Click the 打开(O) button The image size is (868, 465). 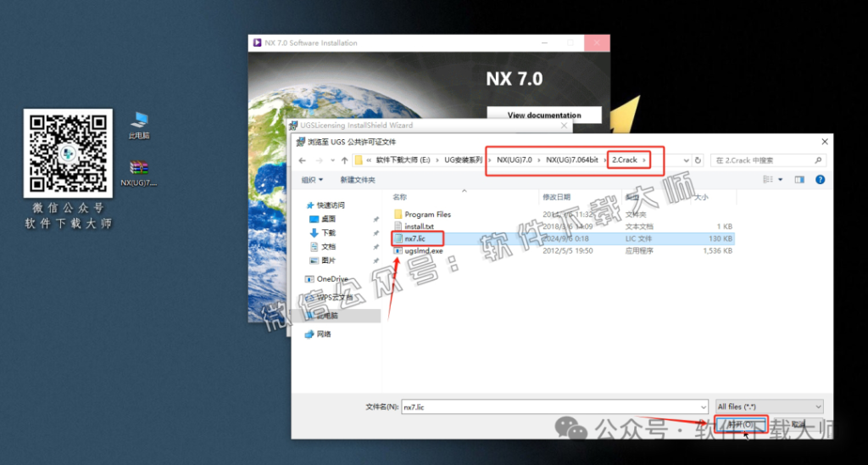pos(740,424)
